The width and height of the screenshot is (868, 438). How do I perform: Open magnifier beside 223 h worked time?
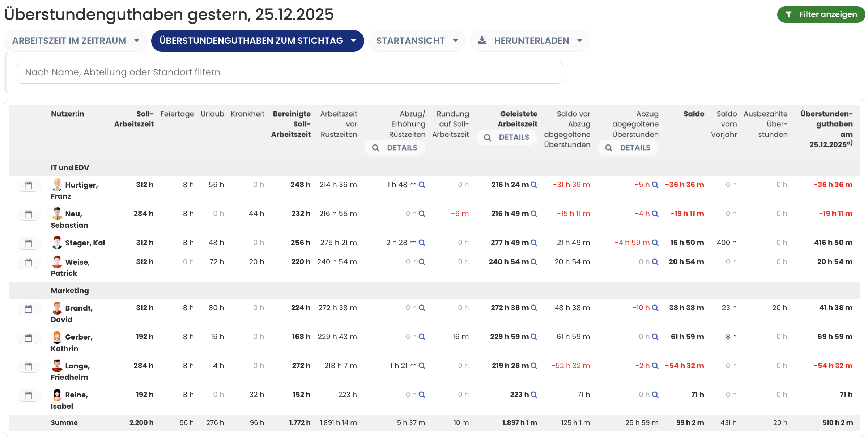pos(534,395)
